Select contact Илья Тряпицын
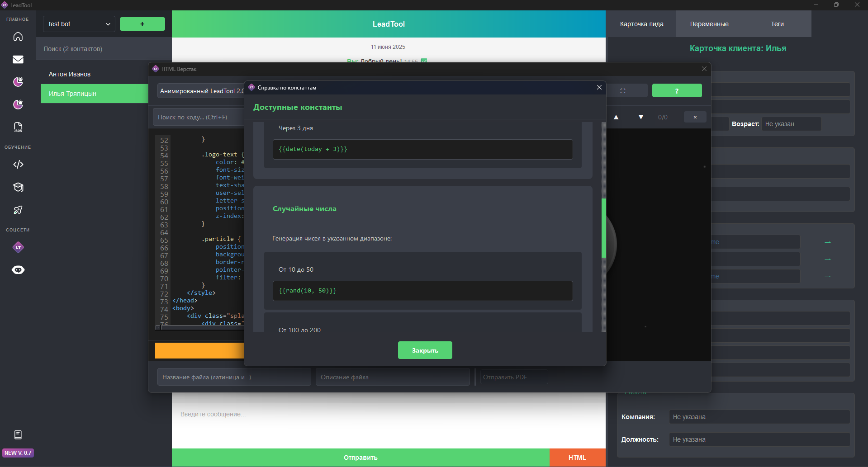 coord(95,94)
